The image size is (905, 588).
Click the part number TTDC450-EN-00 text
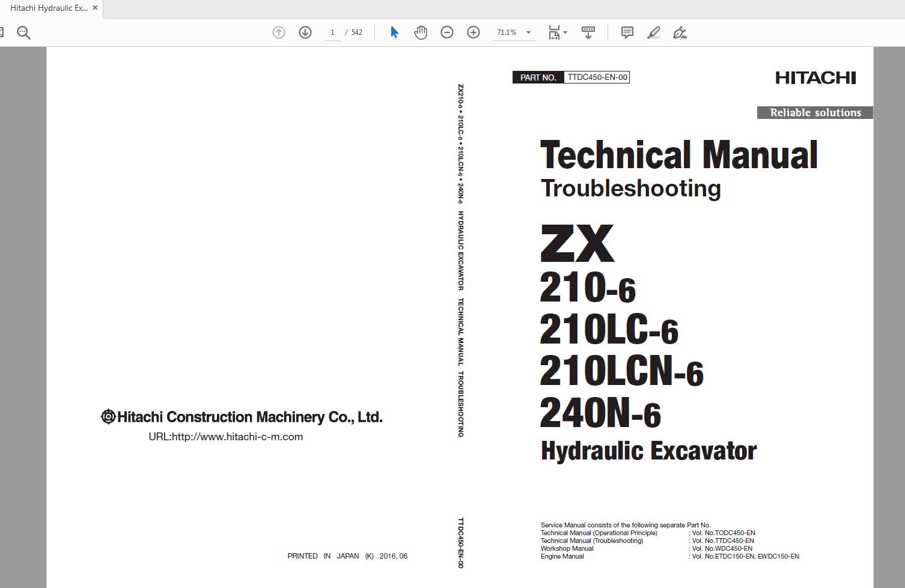tap(597, 77)
